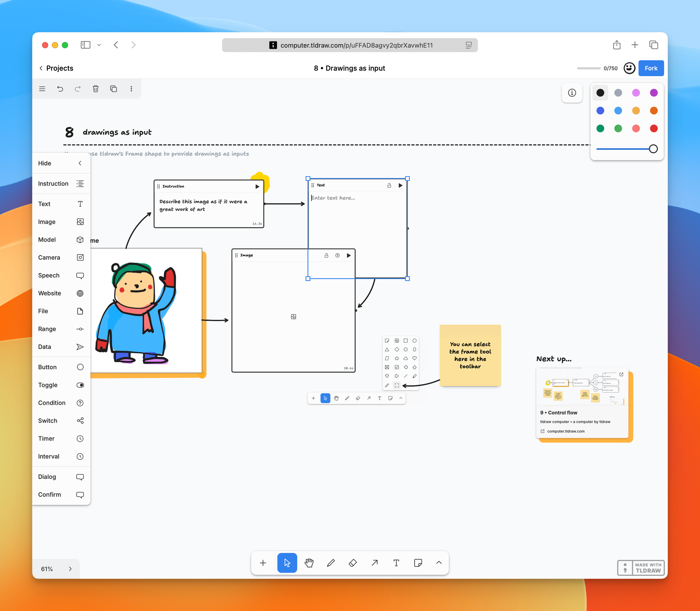Image resolution: width=700 pixels, height=611 pixels.
Task: Click the Safari address bar
Action: pos(350,45)
